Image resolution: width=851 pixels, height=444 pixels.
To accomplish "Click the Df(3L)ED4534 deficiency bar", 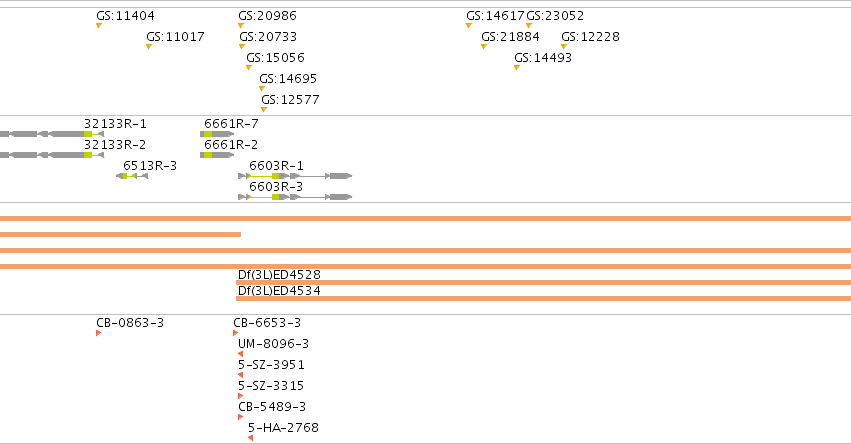I will click(x=543, y=299).
